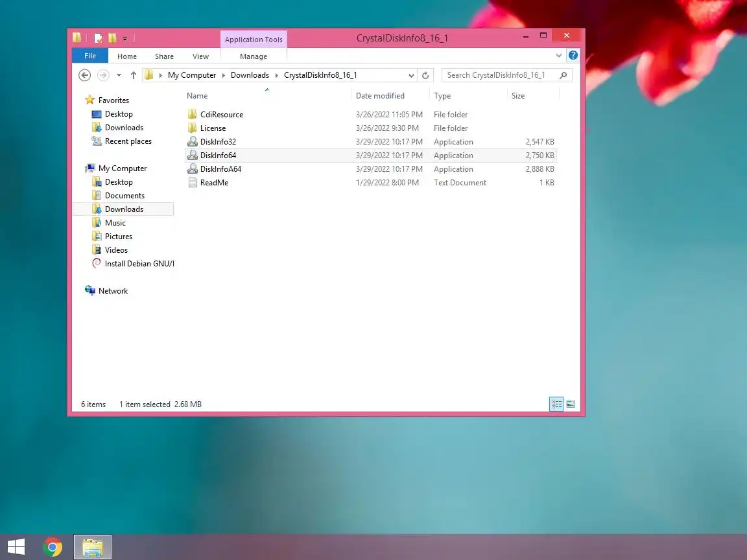Select the License folder
This screenshot has height=560, width=747.
pyautogui.click(x=213, y=128)
